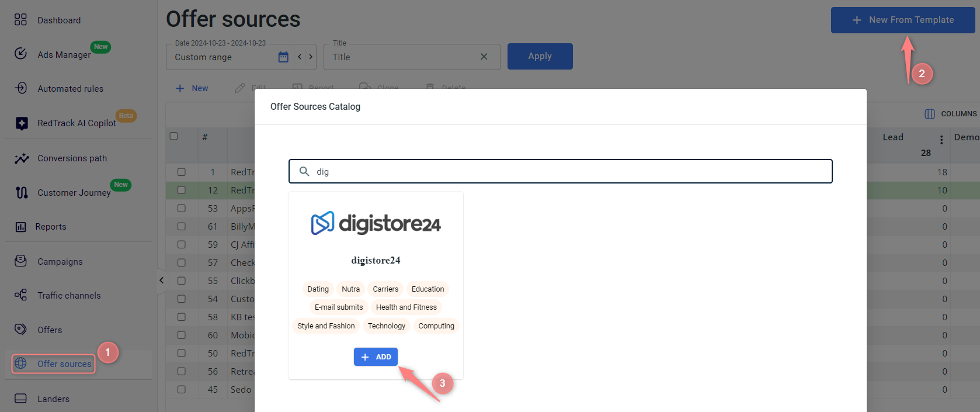The width and height of the screenshot is (980, 412).
Task: Click the Traffic channels icon
Action: coord(20,295)
